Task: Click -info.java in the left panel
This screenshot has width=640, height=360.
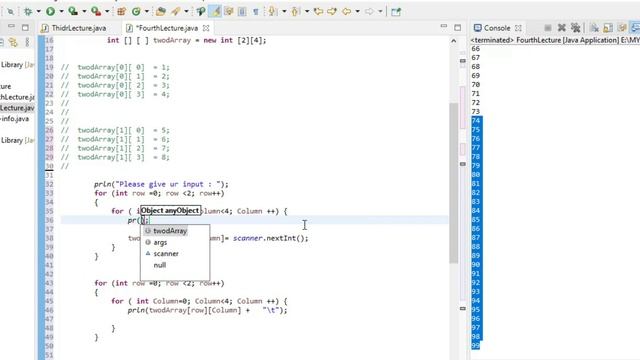Action: pyautogui.click(x=15, y=119)
